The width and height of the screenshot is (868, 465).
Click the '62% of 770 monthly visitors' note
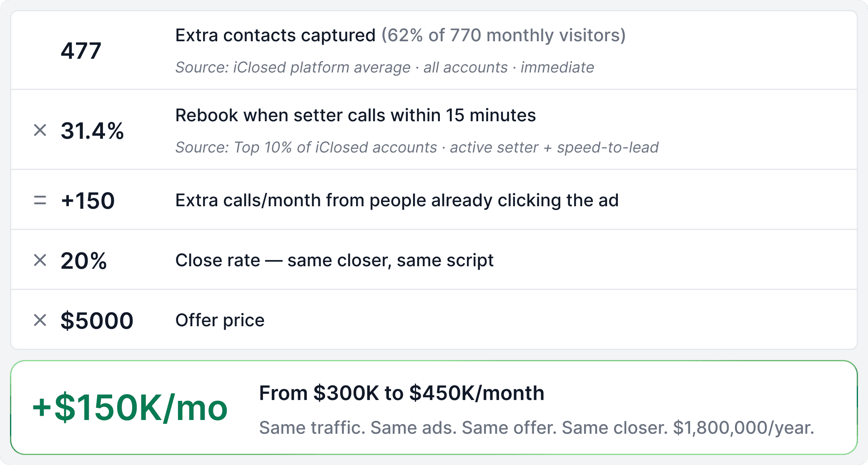tap(504, 35)
